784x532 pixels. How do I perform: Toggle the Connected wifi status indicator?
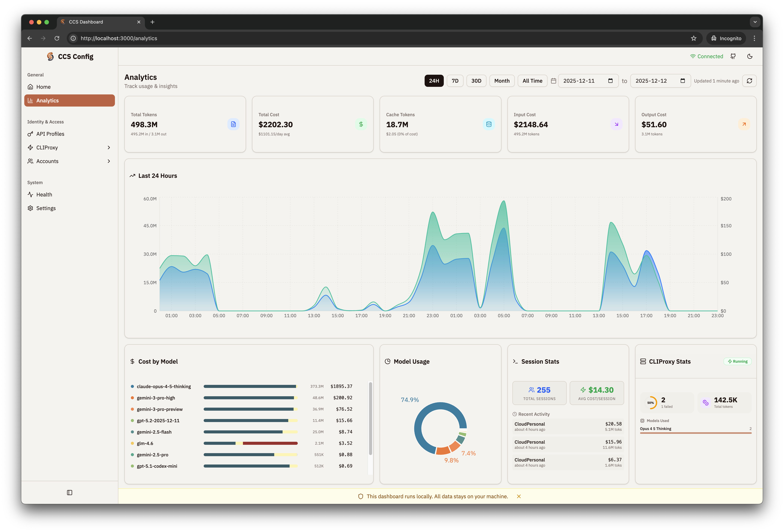[x=706, y=56]
